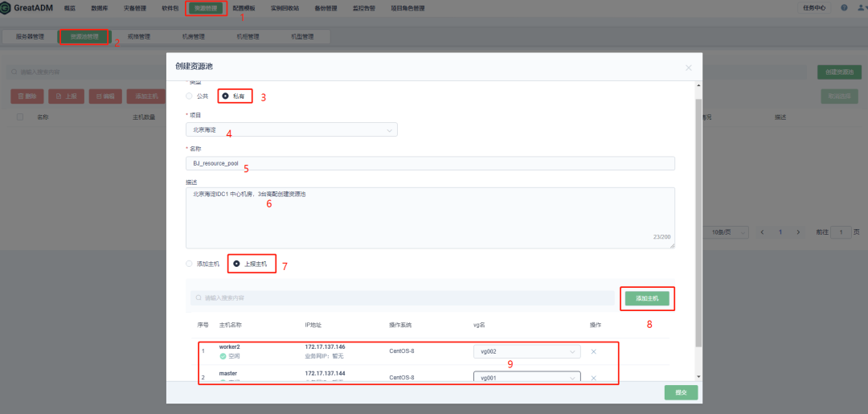This screenshot has height=414, width=868.
Task: Go to next page with right arrow
Action: click(x=798, y=232)
